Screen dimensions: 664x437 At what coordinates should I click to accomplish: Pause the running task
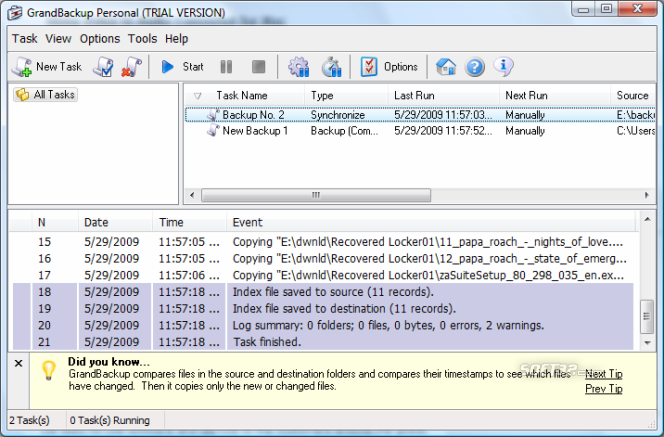226,66
